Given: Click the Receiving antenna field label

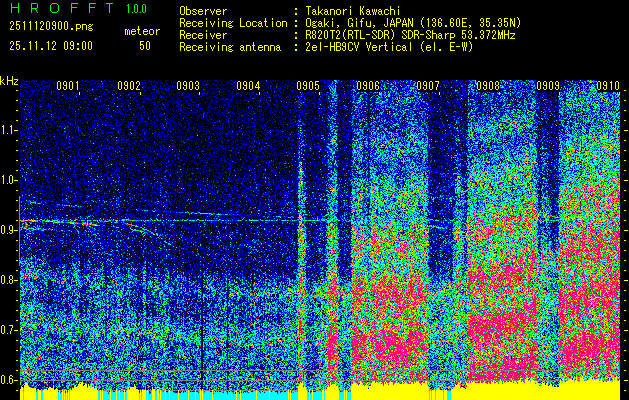Looking at the screenshot, I should pos(230,47).
